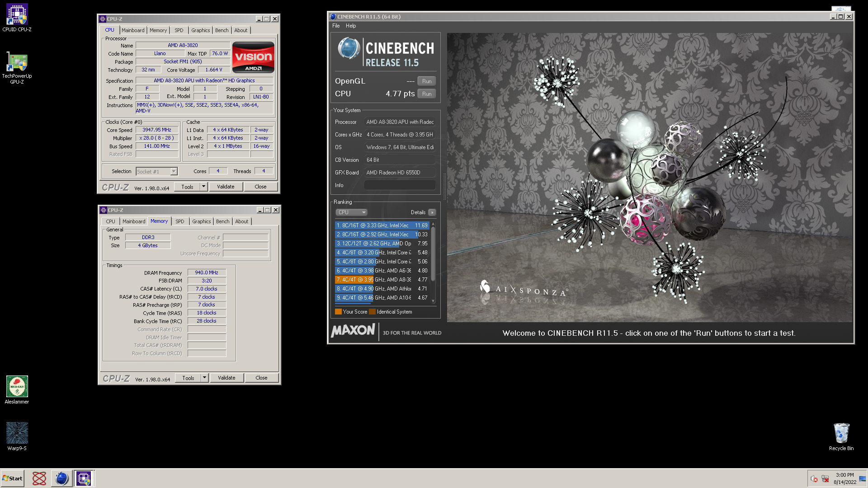Click the top CPU-Z window title icon

tap(103, 19)
